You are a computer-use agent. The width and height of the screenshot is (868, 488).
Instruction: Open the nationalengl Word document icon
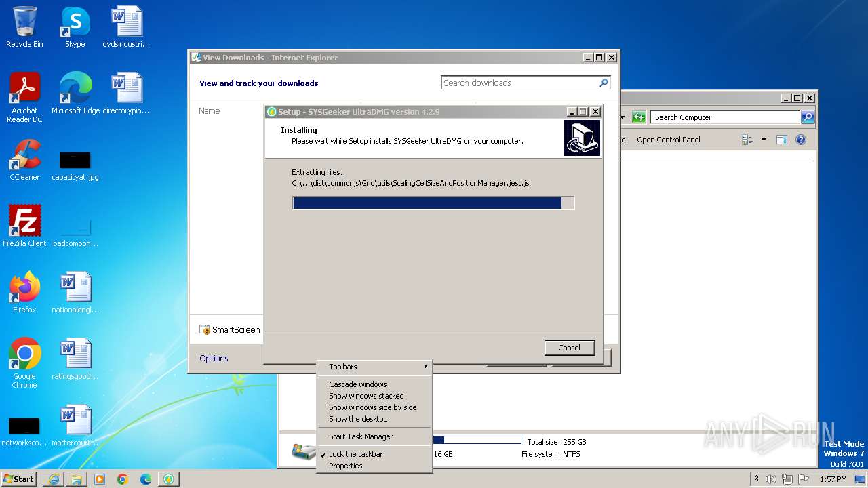pos(75,292)
